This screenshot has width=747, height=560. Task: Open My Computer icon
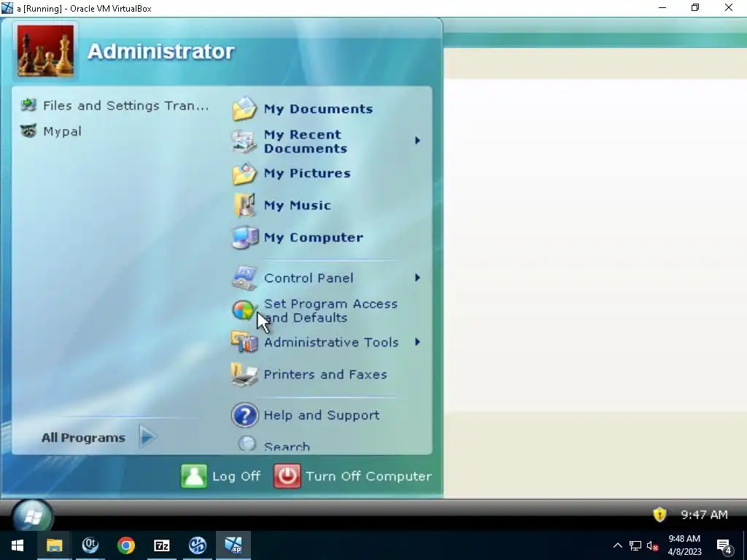click(244, 237)
